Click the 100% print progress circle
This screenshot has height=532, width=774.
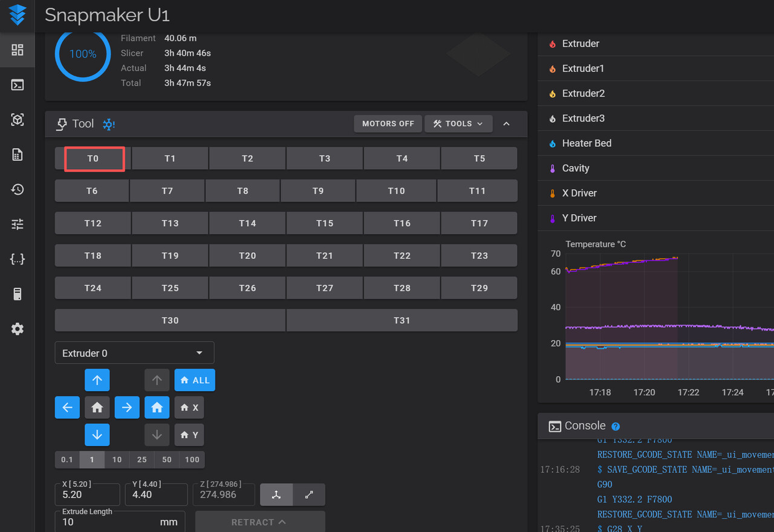[83, 54]
